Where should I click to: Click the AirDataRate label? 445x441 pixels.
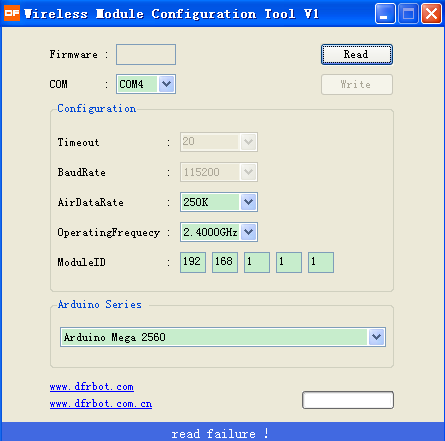tap(91, 202)
